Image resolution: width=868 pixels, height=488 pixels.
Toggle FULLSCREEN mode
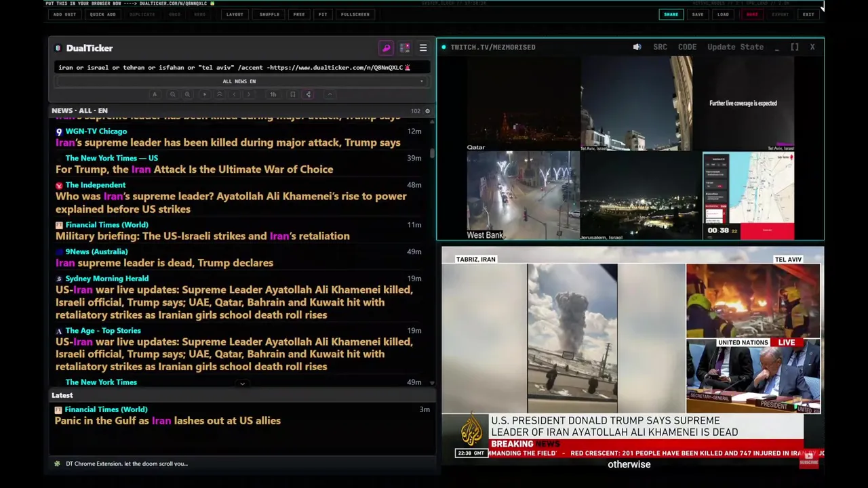pos(355,14)
